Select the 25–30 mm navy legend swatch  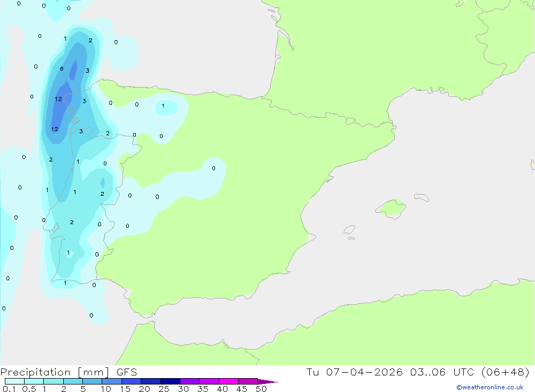[x=170, y=381]
